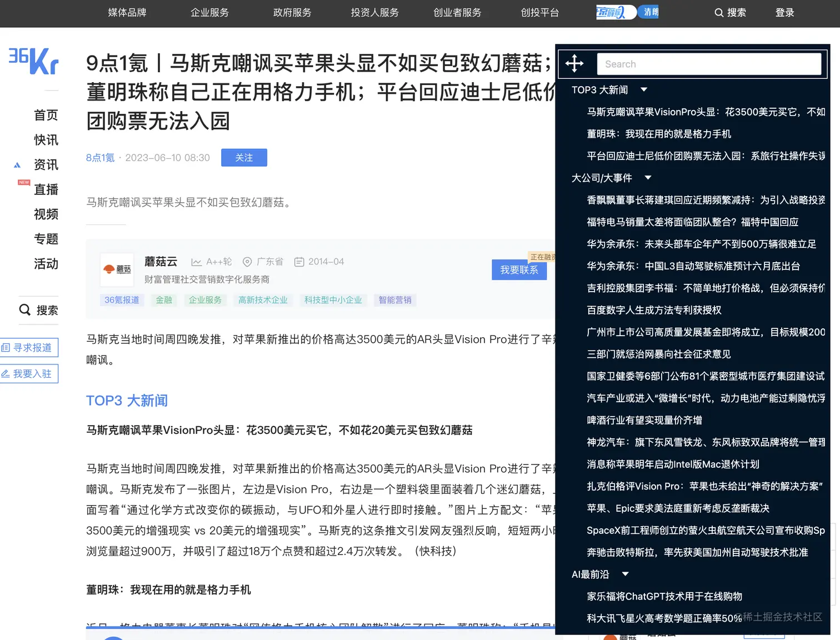Image resolution: width=840 pixels, height=640 pixels.
Task: Click the 创投平台 banner logo in top bar
Action: click(x=628, y=12)
